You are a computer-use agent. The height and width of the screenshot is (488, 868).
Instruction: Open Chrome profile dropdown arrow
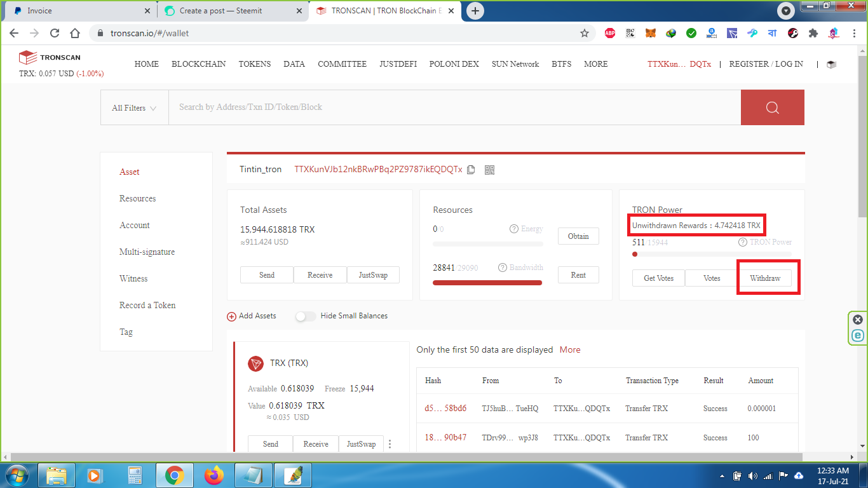(787, 11)
